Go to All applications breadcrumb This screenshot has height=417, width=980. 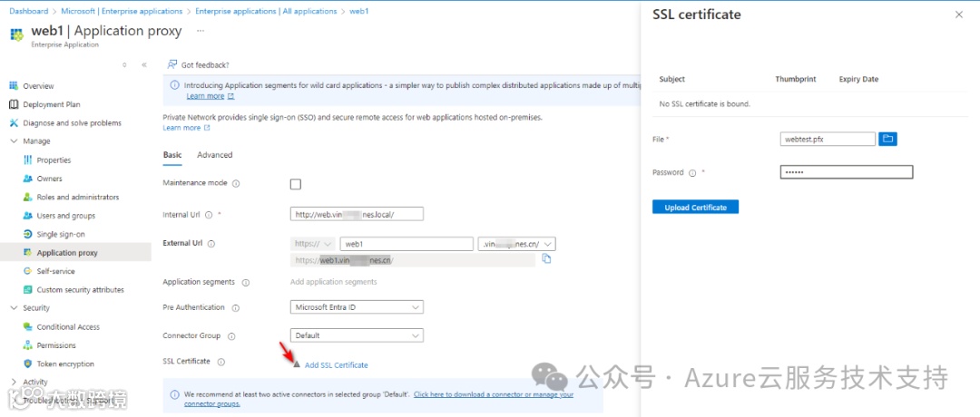coord(266,11)
